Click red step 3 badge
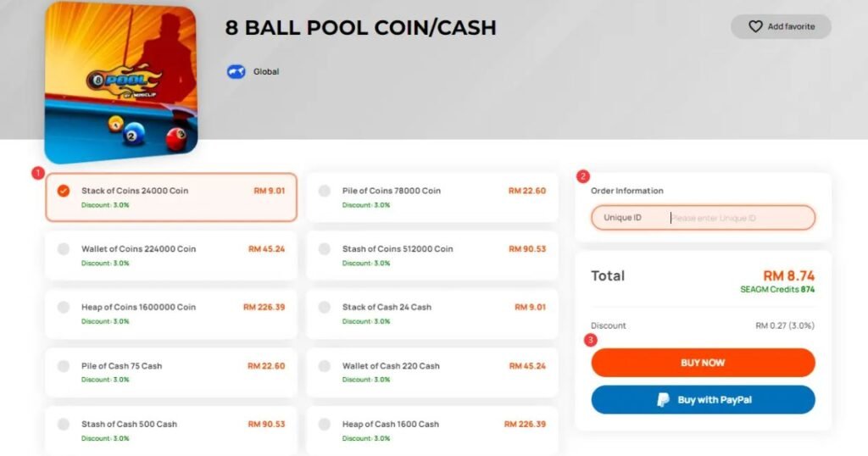The width and height of the screenshot is (868, 456). [x=591, y=340]
